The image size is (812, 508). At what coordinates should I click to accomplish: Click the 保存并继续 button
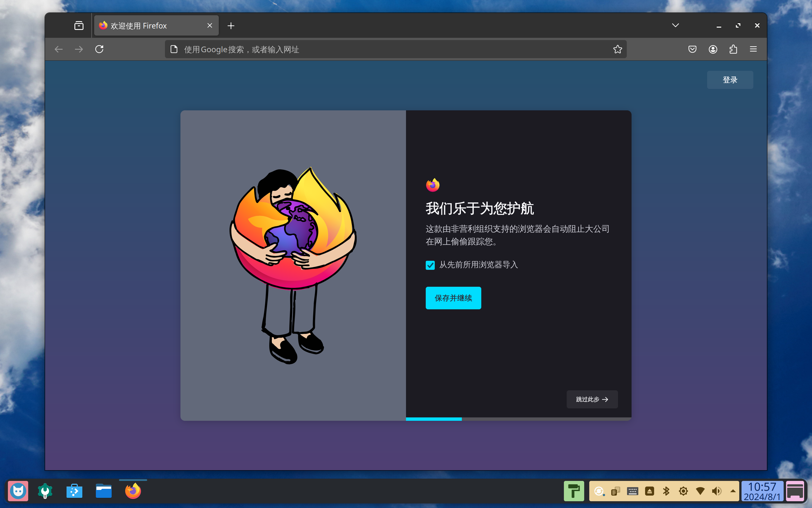(x=453, y=298)
